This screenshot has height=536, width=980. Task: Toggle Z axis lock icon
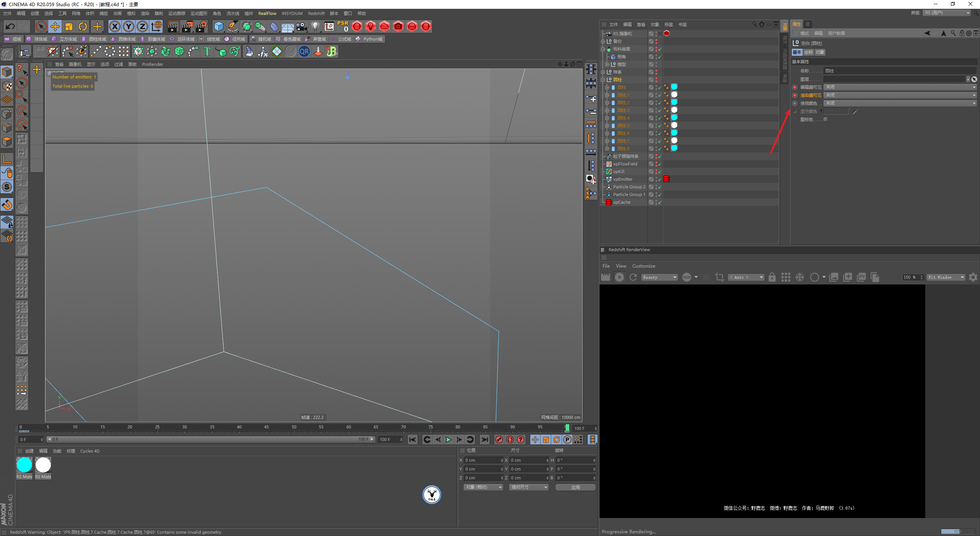coord(142,26)
